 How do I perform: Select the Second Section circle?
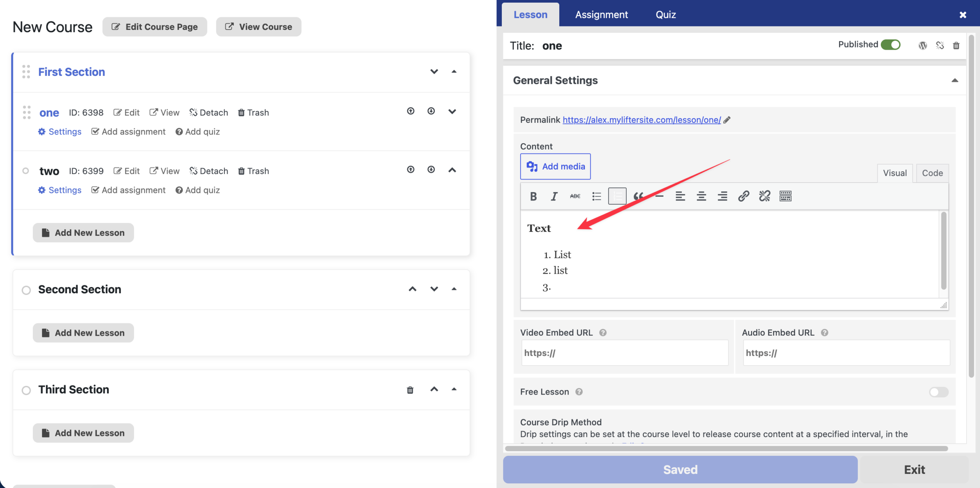26,290
